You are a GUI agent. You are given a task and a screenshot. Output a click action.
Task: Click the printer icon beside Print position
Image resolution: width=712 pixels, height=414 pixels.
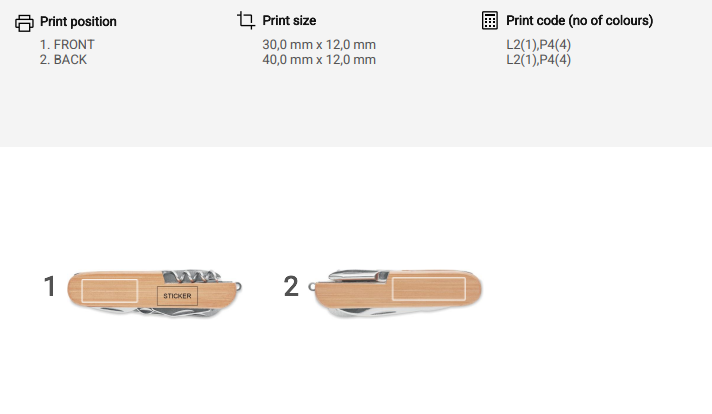(25, 22)
